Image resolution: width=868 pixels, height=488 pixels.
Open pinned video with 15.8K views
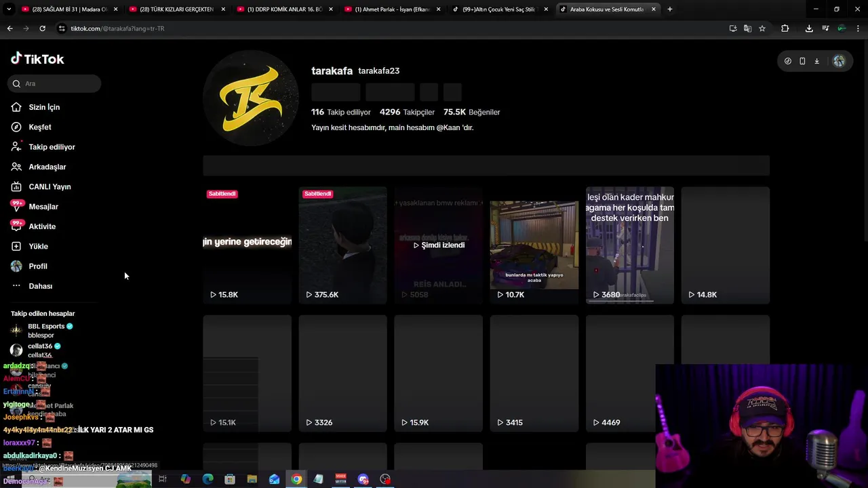tap(247, 245)
